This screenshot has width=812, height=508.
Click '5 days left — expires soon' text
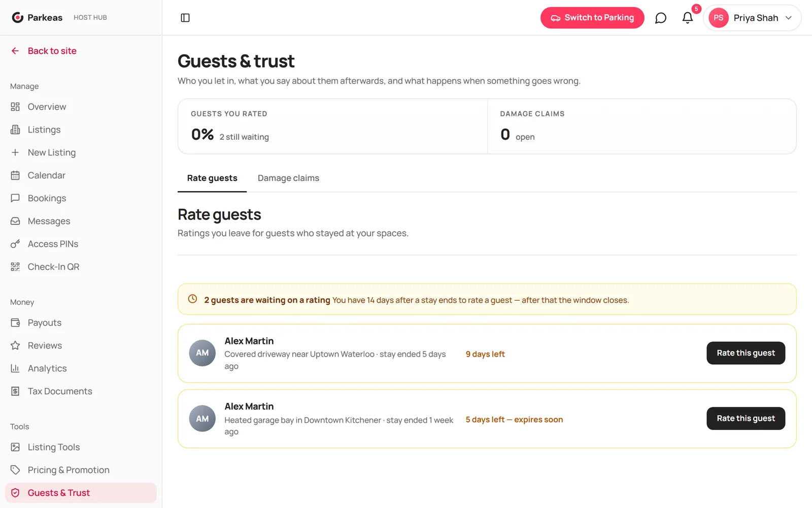[x=514, y=420]
